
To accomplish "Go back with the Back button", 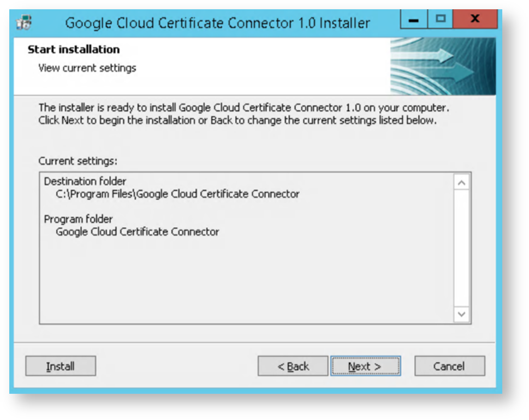I will 293,366.
